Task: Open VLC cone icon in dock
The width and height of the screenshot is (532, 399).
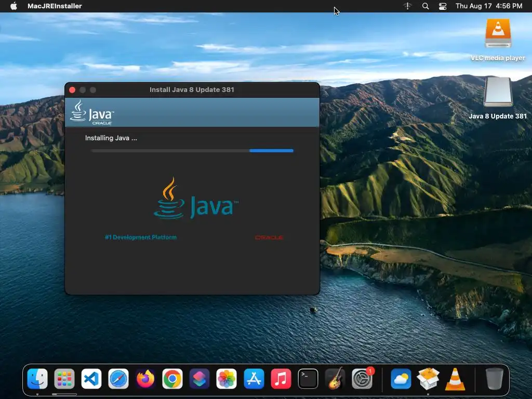Action: pyautogui.click(x=455, y=379)
